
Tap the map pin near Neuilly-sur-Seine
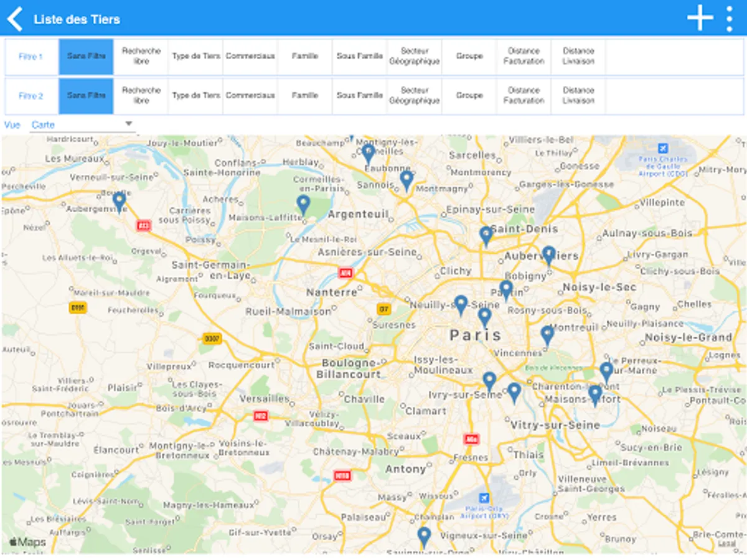click(461, 306)
